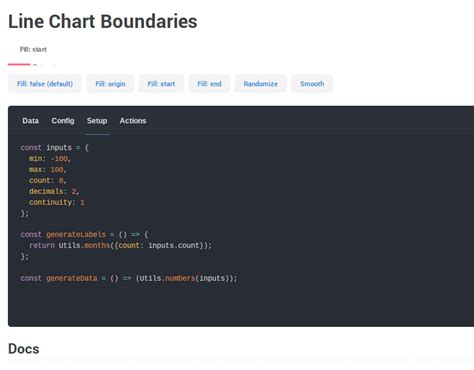Click the 'count: 8,' code line

coord(48,181)
